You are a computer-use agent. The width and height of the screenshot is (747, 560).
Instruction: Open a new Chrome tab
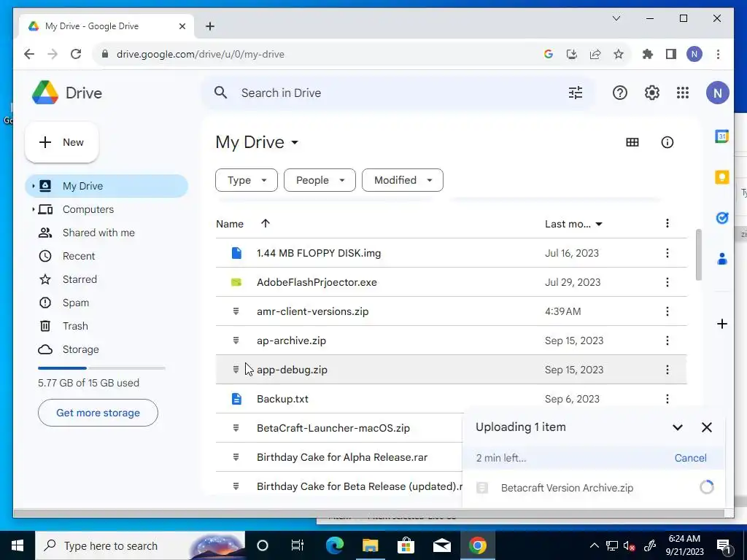click(x=209, y=26)
